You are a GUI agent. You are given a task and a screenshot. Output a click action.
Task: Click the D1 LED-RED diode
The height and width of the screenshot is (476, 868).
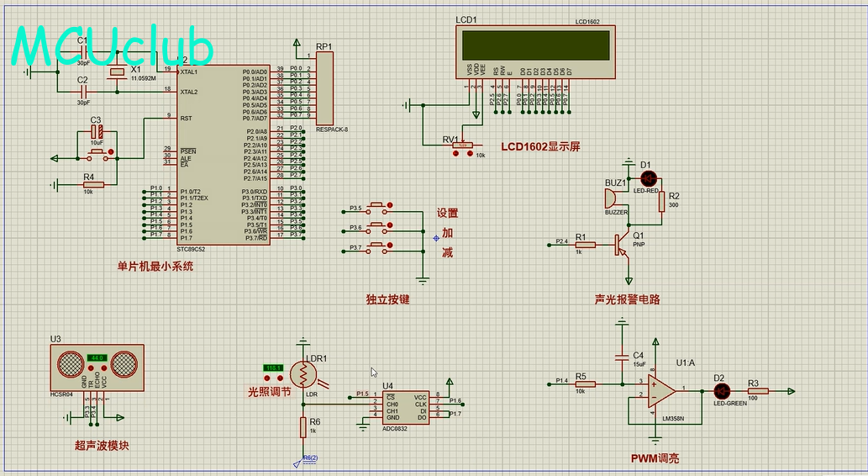(648, 178)
